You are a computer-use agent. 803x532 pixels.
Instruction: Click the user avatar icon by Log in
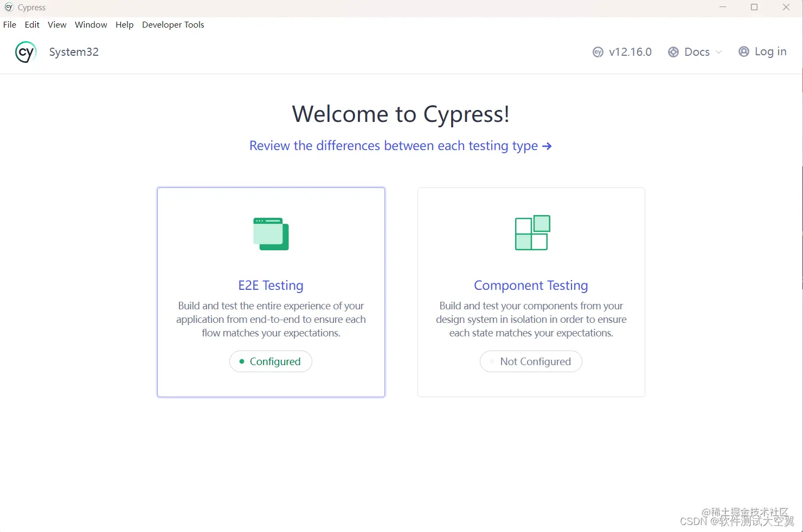pos(744,51)
